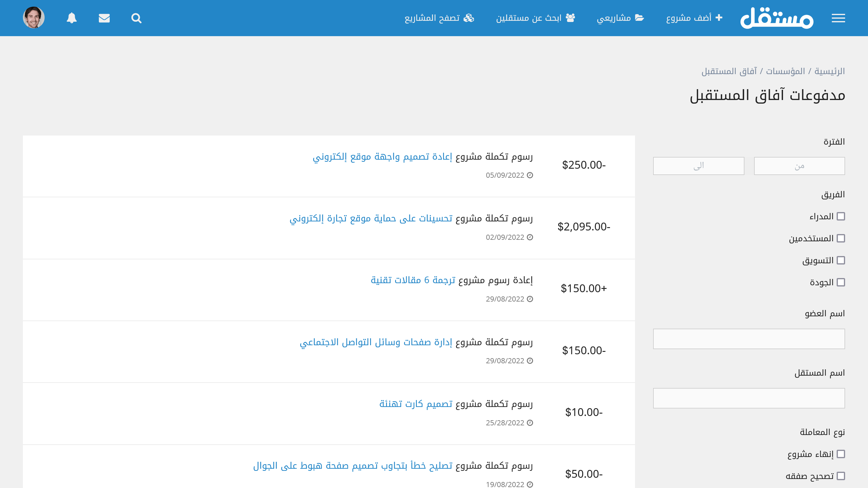
Task: Click the Mostaql logo
Action: [777, 18]
